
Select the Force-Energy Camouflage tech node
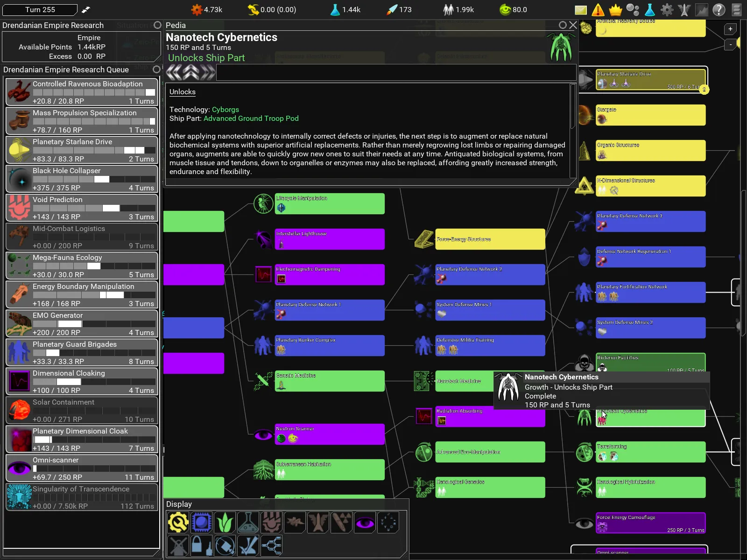tap(651, 523)
